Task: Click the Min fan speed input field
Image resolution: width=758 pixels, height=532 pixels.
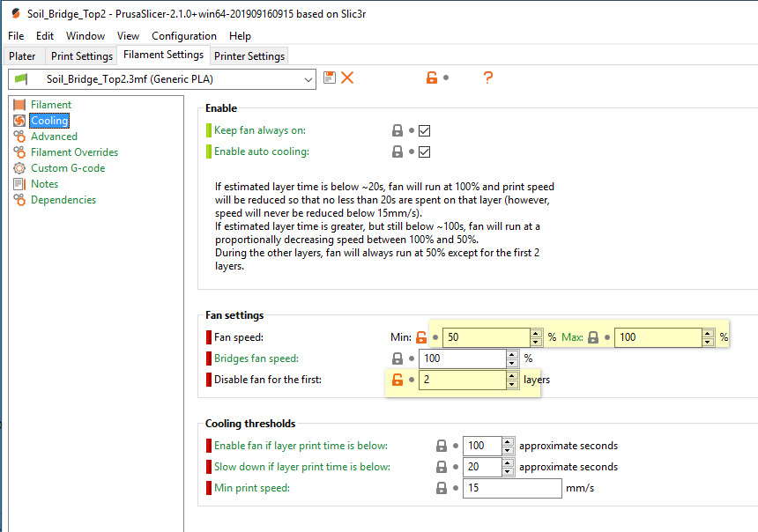Action: coord(487,337)
